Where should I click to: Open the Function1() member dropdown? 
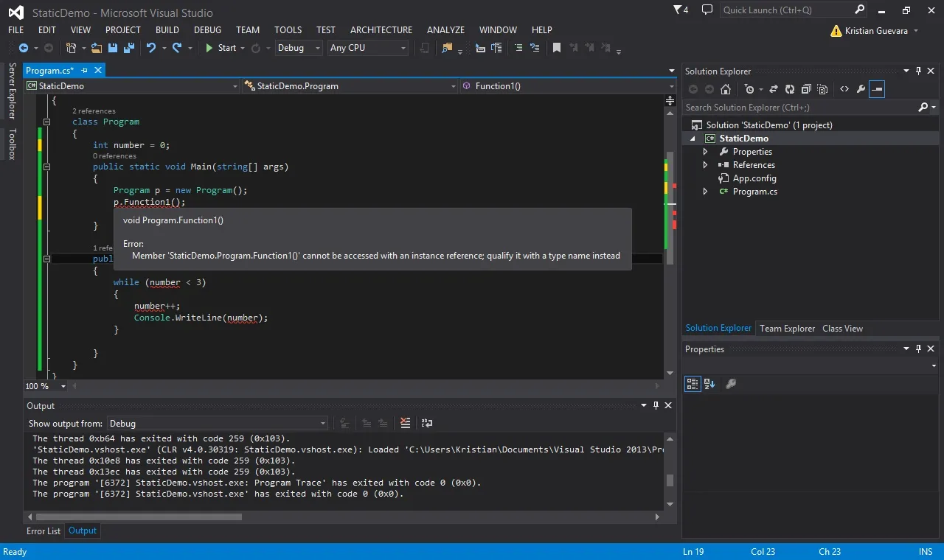[567, 86]
